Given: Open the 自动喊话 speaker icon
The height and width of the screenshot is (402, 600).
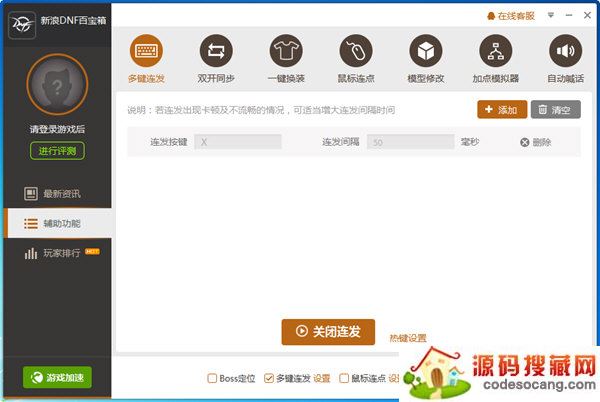Looking at the screenshot, I should [566, 50].
